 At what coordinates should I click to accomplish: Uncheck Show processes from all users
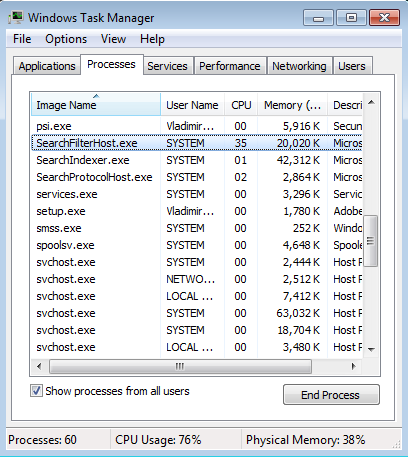pos(36,391)
